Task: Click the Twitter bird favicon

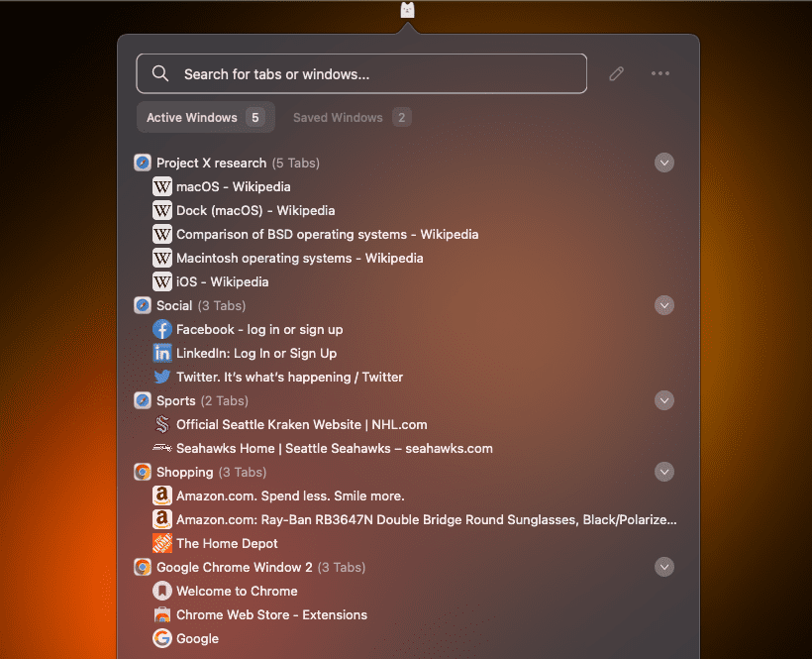Action: click(x=162, y=377)
